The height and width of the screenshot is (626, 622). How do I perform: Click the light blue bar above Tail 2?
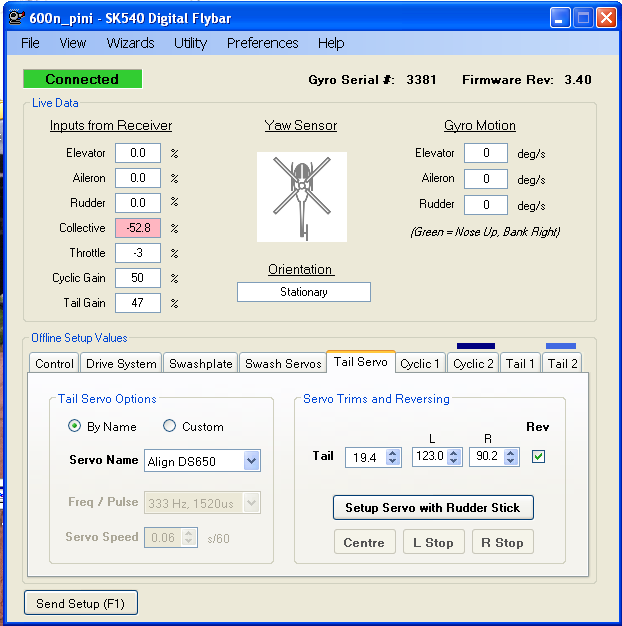pos(561,346)
